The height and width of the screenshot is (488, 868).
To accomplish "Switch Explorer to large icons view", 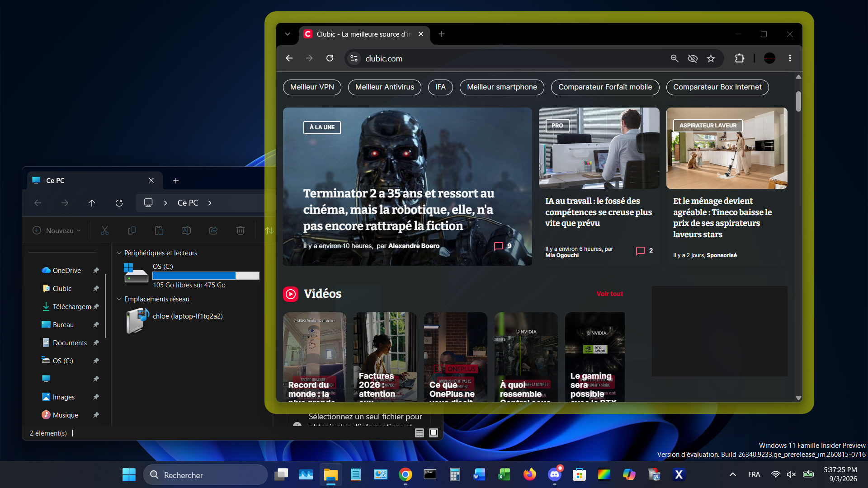I will (x=434, y=433).
